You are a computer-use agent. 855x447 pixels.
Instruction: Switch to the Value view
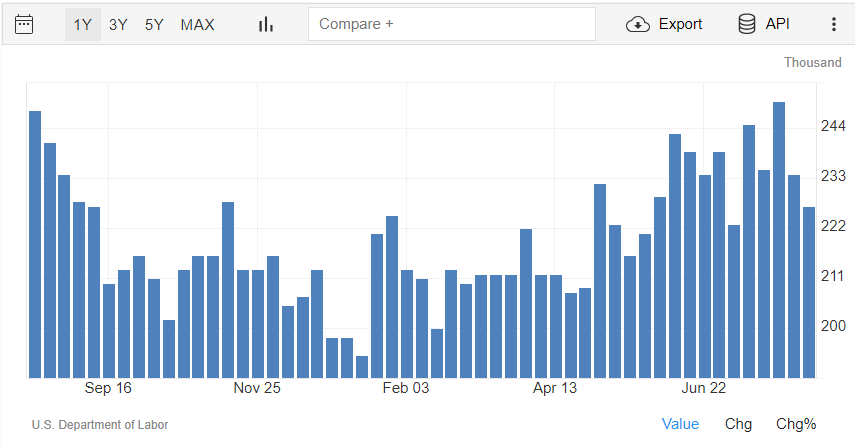tap(680, 424)
